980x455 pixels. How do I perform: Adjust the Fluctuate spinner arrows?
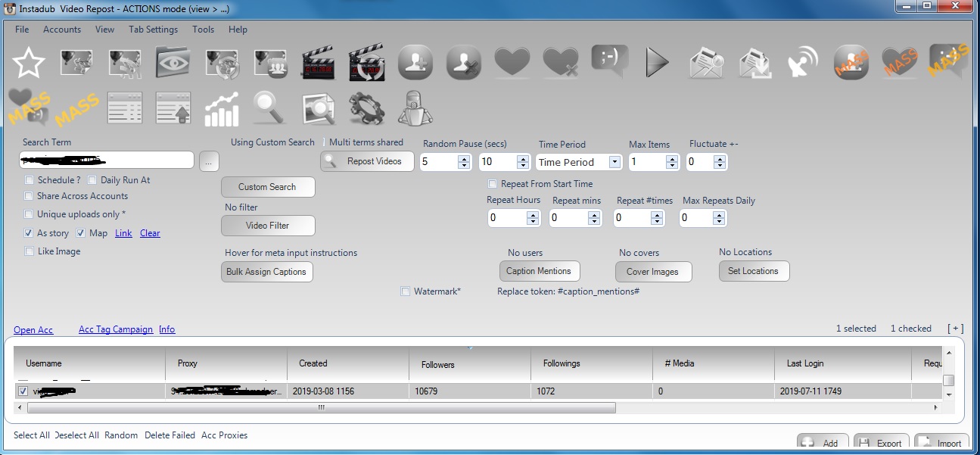[x=719, y=162]
